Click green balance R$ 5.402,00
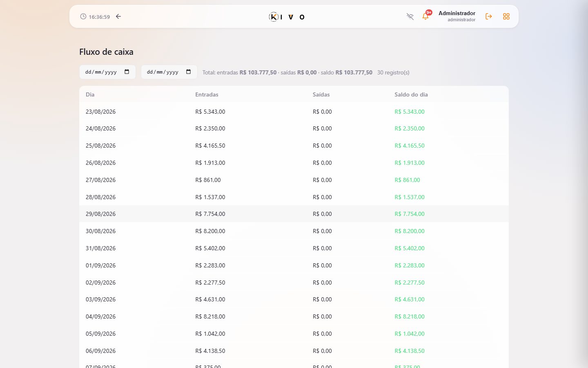Viewport: 588px width, 368px height. pyautogui.click(x=410, y=248)
